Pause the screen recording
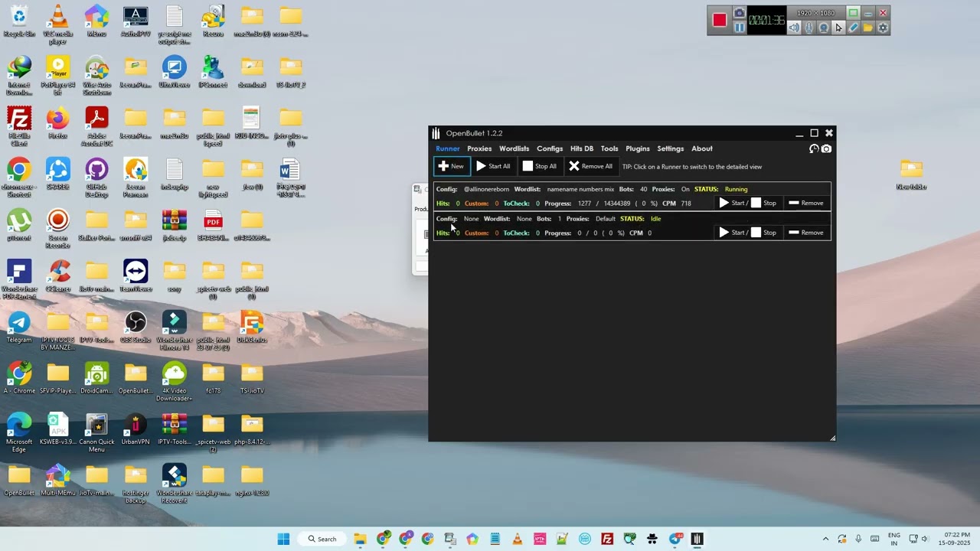Screen dimensions: 980x551 (739, 28)
